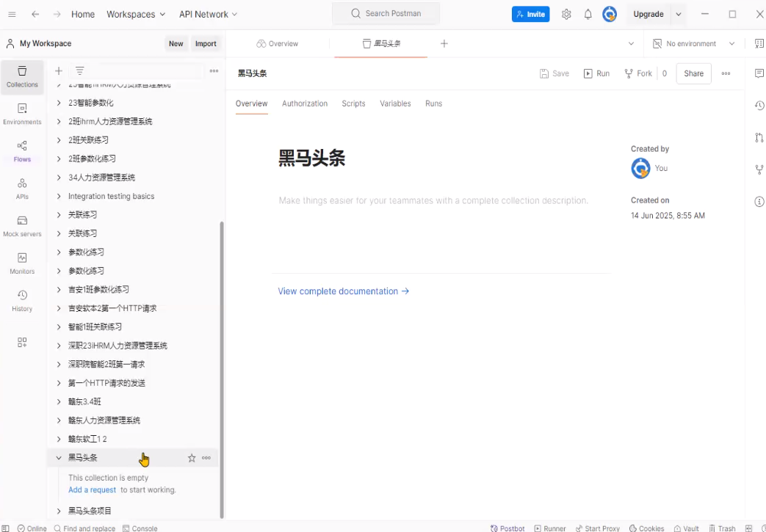
Task: Open the tab list chevron beside the plus
Action: 631,43
